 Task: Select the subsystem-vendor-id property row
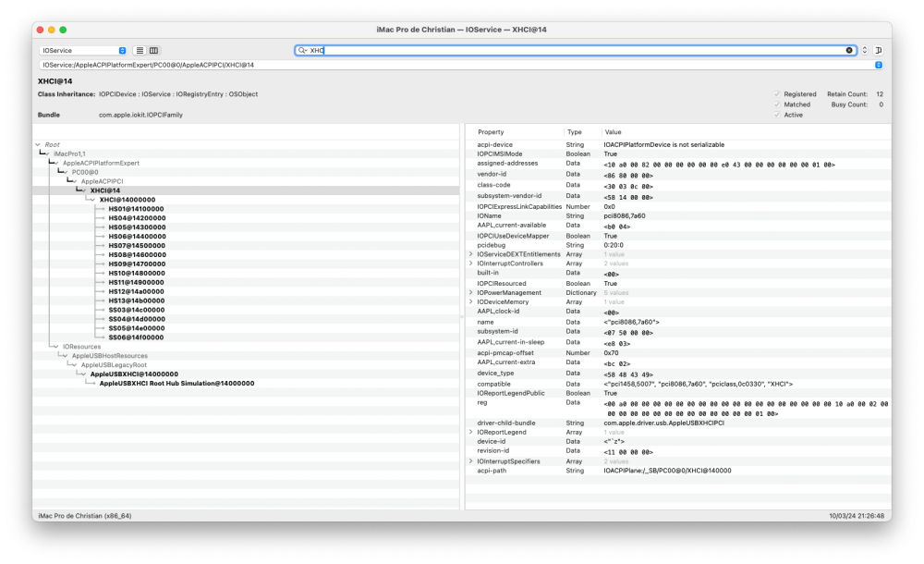677,196
